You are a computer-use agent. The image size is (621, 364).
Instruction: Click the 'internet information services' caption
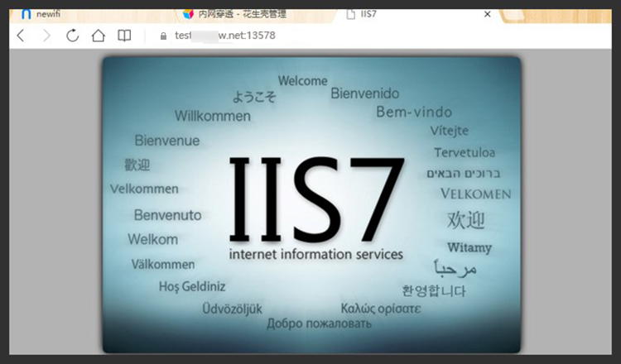[315, 254]
